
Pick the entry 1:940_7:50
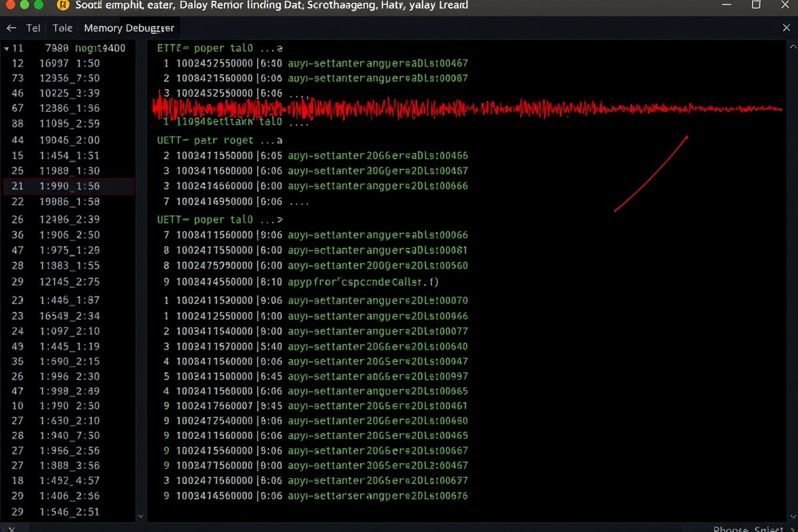69,435
